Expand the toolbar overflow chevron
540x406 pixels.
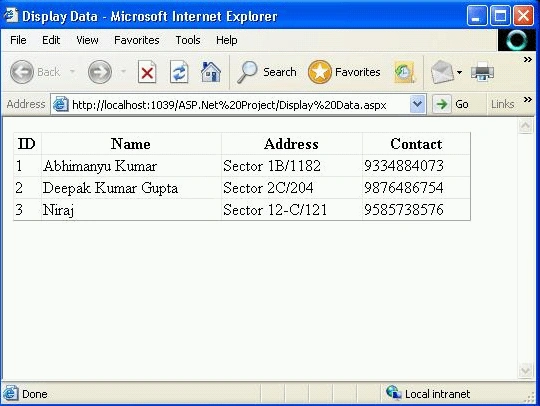[528, 60]
